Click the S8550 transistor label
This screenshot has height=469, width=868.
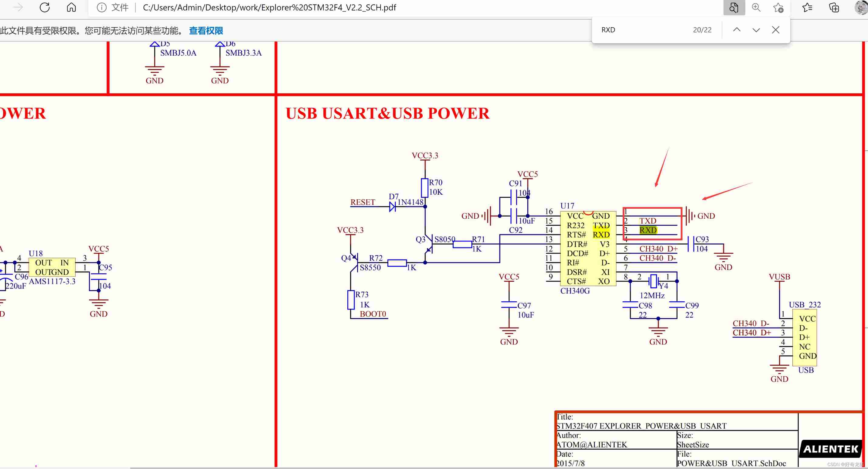[370, 267]
